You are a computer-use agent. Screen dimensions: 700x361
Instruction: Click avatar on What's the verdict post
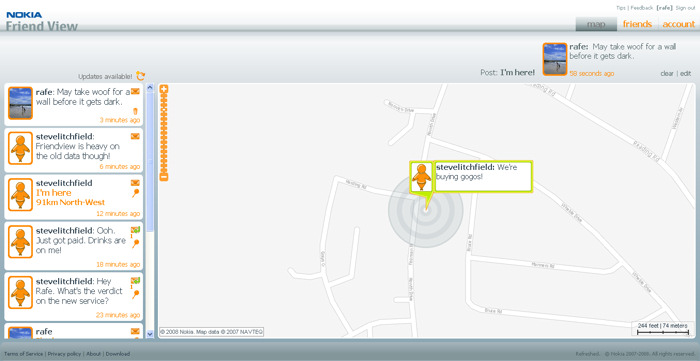(21, 292)
